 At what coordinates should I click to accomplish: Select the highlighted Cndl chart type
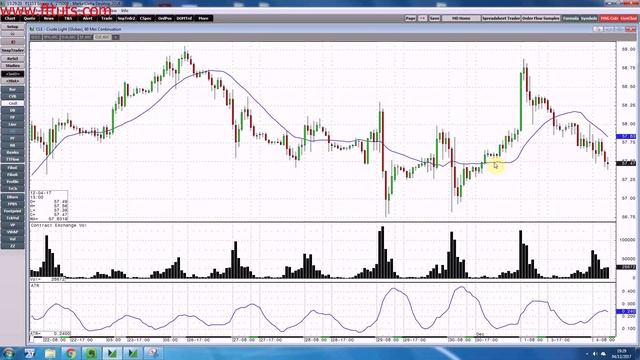coord(13,103)
